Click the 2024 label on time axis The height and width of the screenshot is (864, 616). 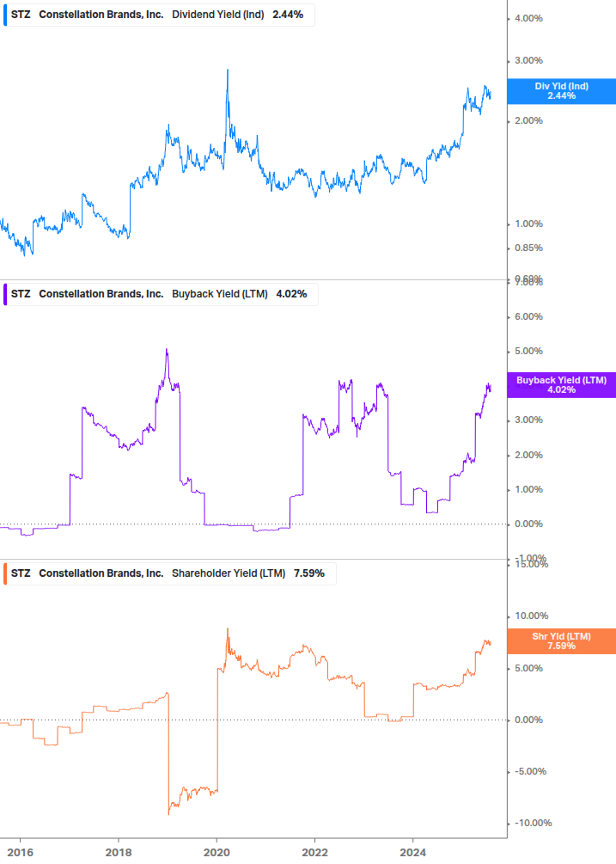point(413,853)
